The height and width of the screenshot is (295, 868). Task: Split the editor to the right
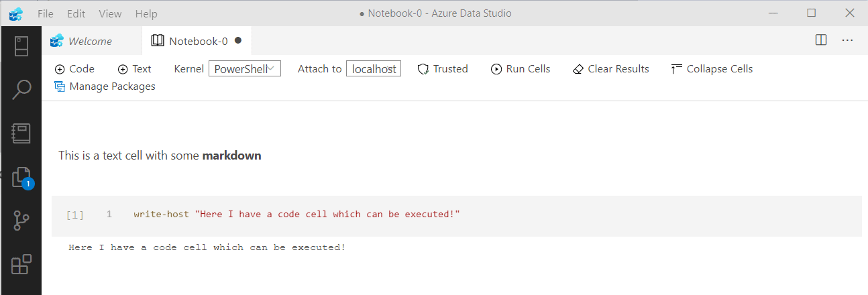[821, 40]
